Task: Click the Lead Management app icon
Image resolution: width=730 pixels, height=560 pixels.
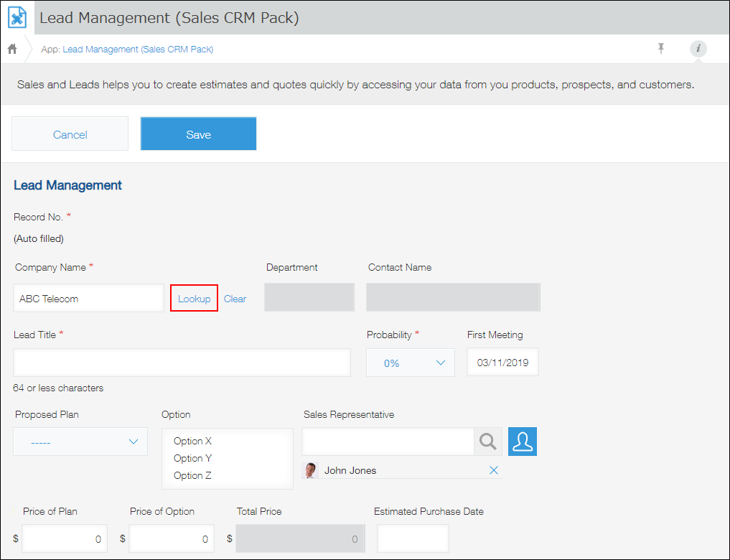Action: pos(17,17)
